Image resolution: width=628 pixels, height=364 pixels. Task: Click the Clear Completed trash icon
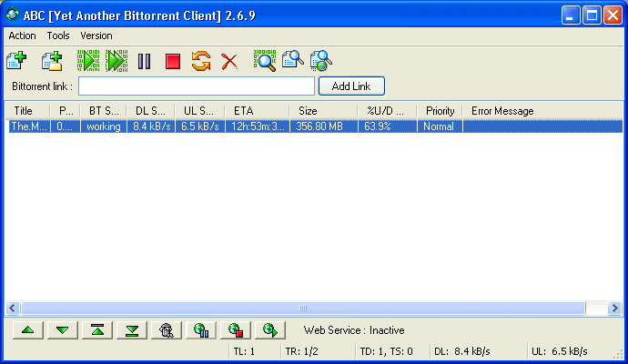click(167, 330)
